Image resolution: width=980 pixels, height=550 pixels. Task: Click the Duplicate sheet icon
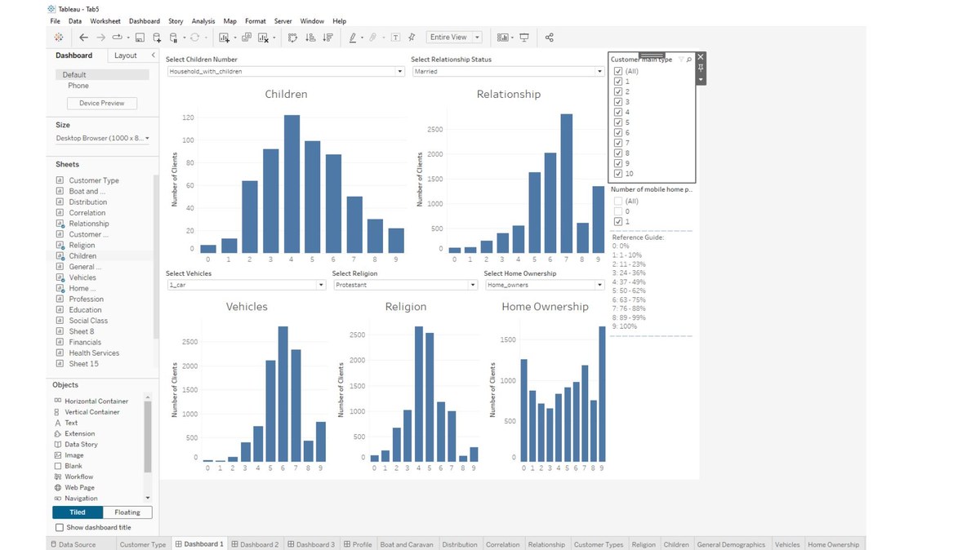(x=246, y=38)
